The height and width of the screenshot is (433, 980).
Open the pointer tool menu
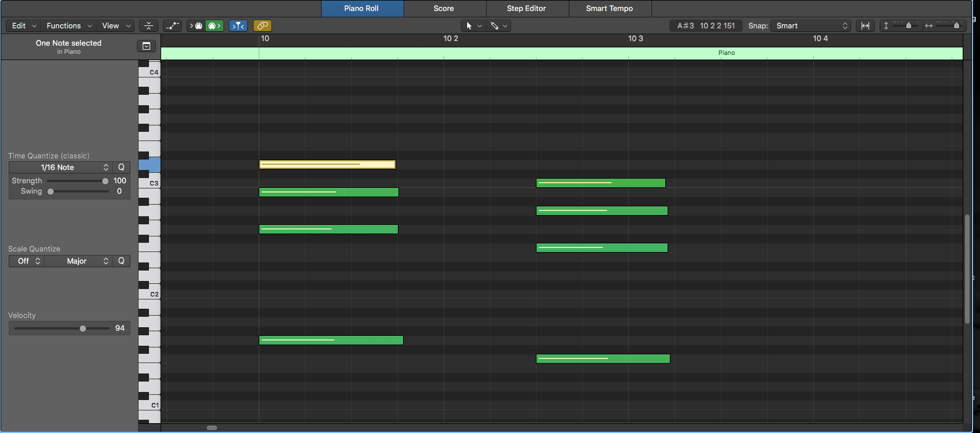(x=474, y=25)
